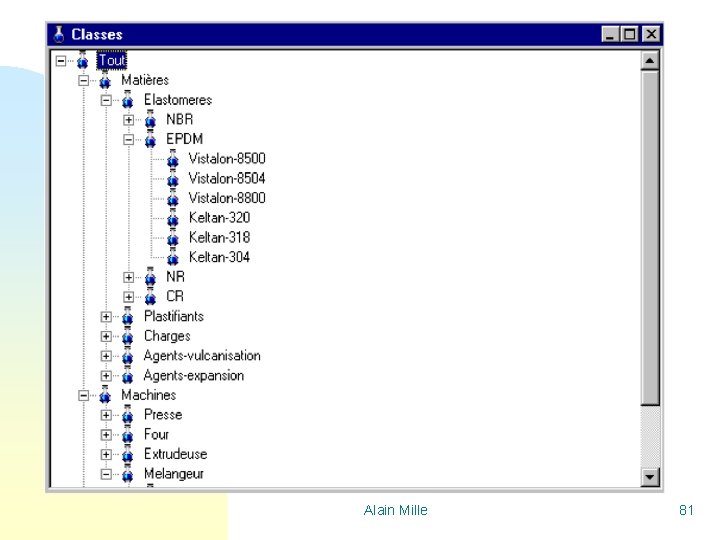Viewport: 720px width, 540px height.
Task: Expand the NBR node
Action: coord(129,120)
